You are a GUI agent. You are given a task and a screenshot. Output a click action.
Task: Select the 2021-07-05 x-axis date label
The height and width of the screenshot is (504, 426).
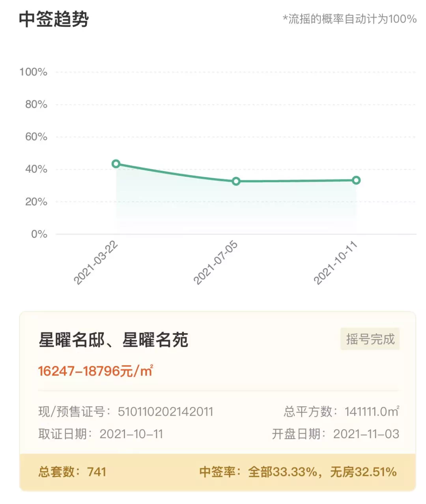[216, 263]
